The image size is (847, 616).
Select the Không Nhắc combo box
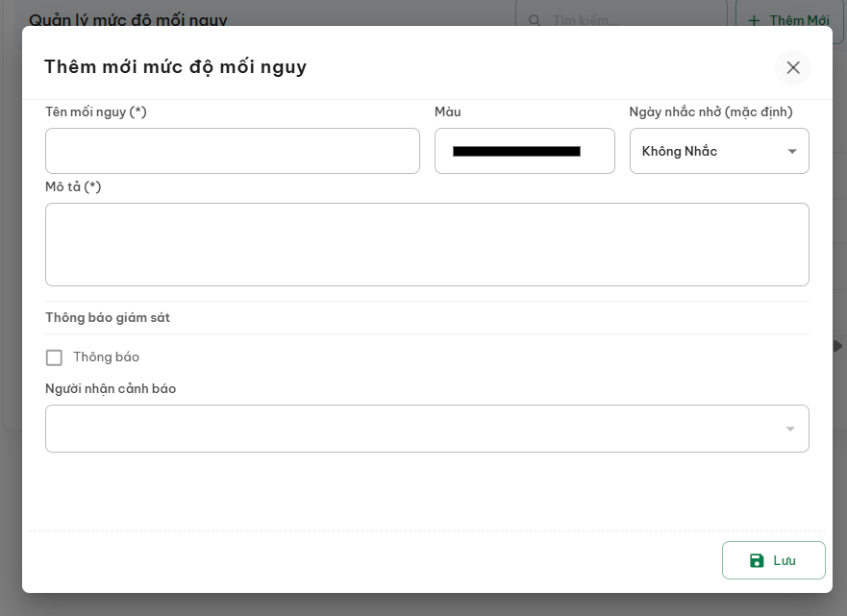click(x=719, y=151)
